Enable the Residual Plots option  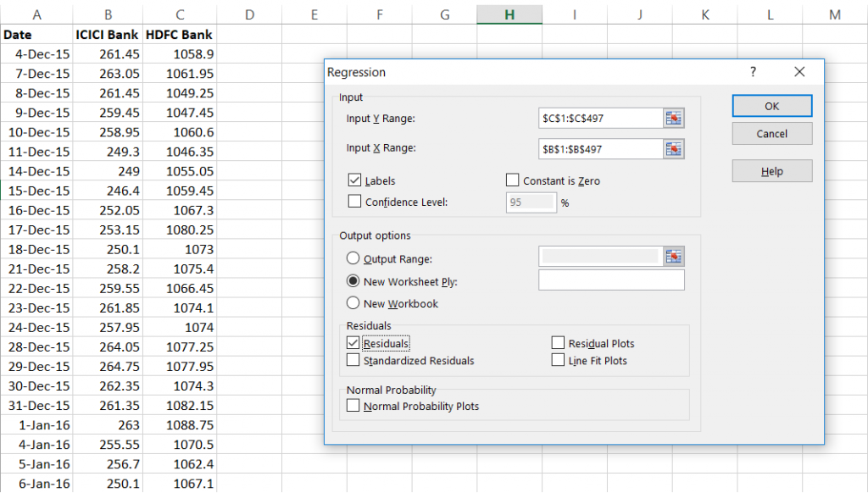click(558, 342)
